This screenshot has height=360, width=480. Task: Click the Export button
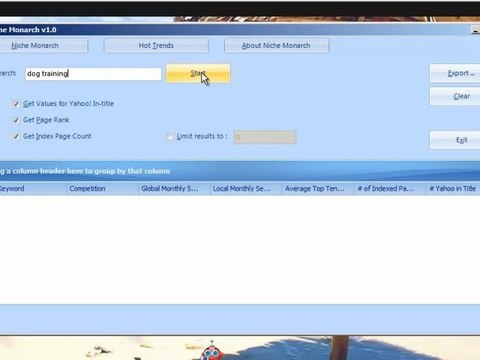[x=455, y=73]
